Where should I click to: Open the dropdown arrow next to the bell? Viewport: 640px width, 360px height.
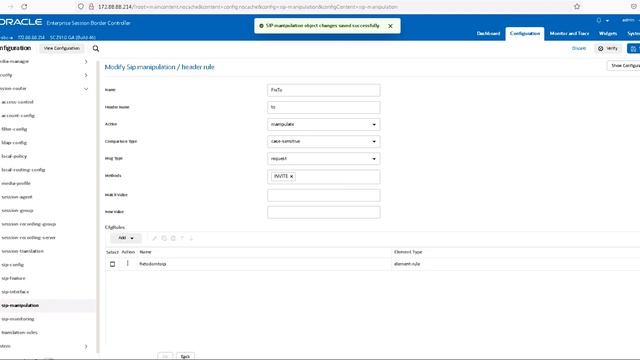(607, 20)
